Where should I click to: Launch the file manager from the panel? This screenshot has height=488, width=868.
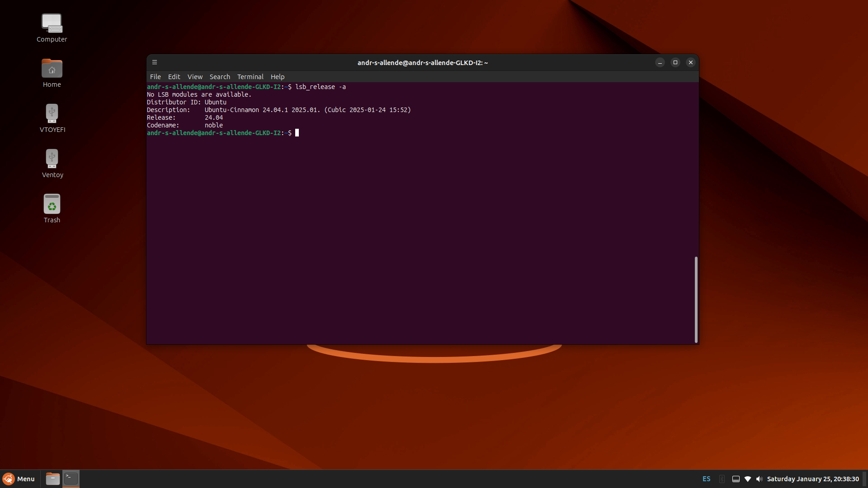pyautogui.click(x=53, y=479)
